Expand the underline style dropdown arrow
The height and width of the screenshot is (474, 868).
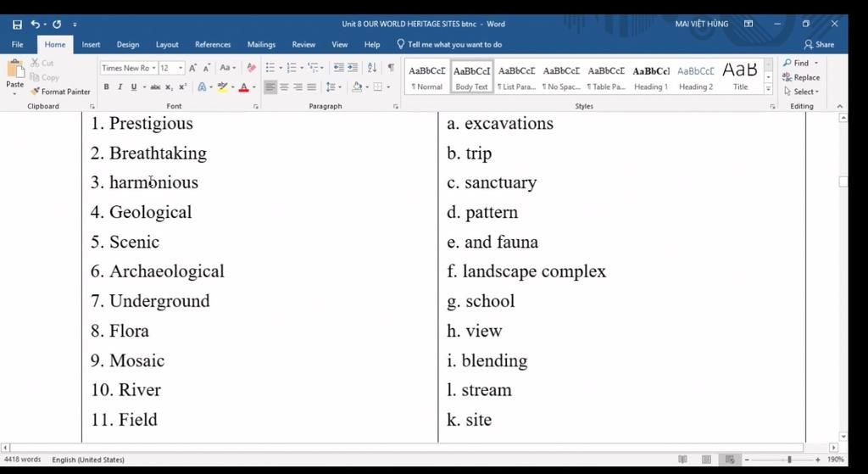pos(144,87)
